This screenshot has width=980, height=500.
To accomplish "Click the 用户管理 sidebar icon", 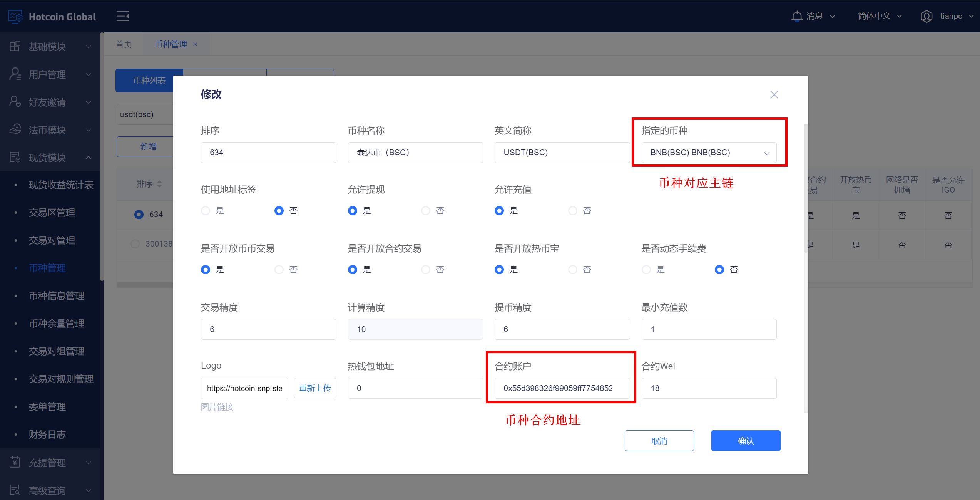I will point(15,74).
